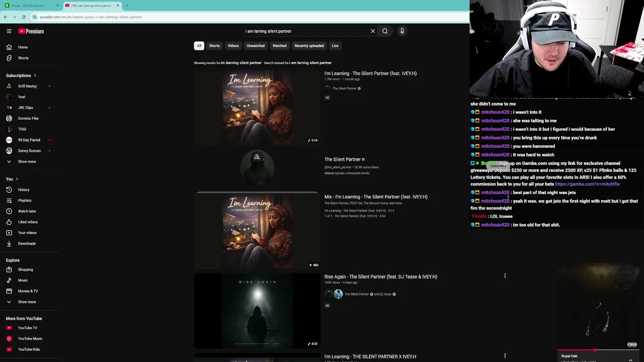Open Danny Duncan subscription channel
The height and width of the screenshot is (362, 644).
pyautogui.click(x=29, y=151)
